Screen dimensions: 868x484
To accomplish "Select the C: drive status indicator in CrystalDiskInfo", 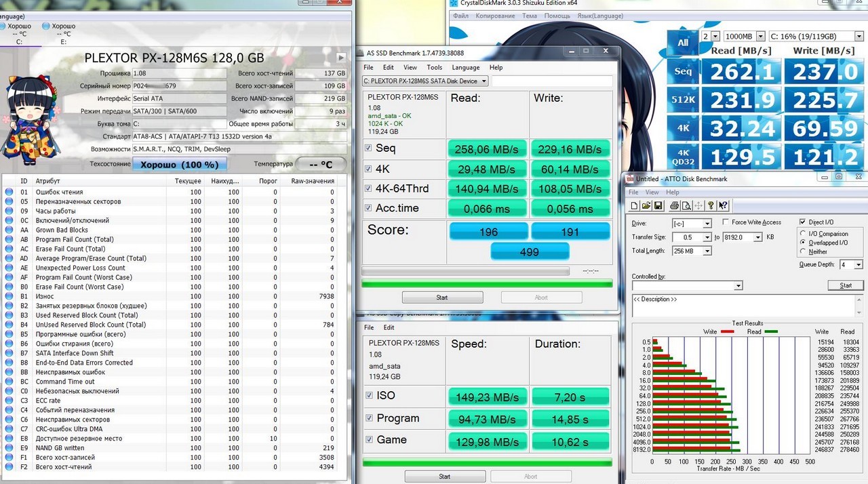I will tap(18, 33).
